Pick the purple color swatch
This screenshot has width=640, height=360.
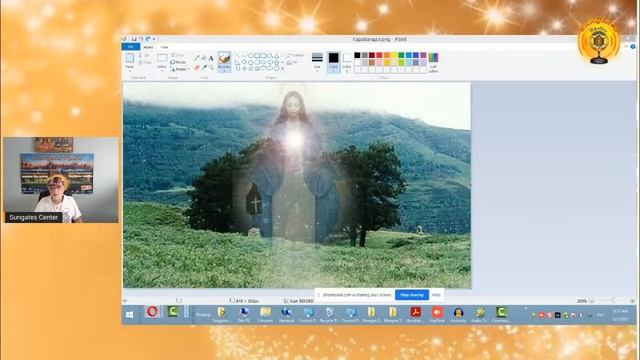click(423, 55)
